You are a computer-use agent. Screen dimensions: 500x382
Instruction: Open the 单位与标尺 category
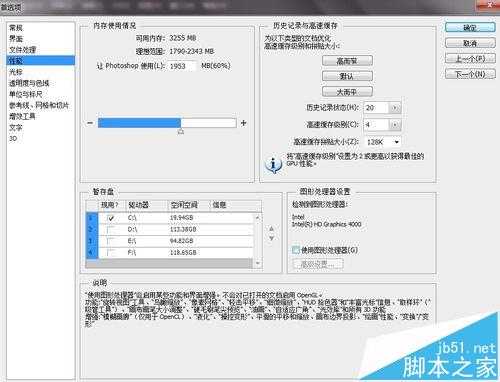[25, 94]
